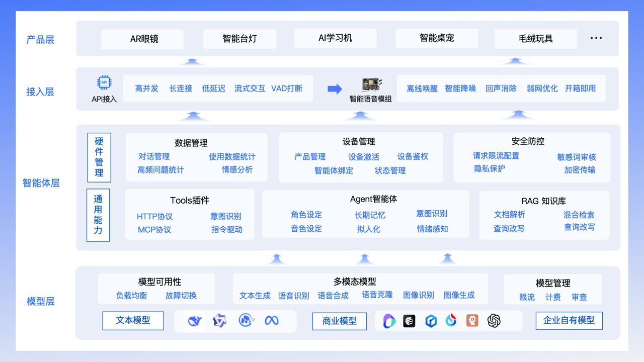This screenshot has height=362, width=644.
Task: Select 混合检索 under RAG 知识库
Action: point(579,215)
